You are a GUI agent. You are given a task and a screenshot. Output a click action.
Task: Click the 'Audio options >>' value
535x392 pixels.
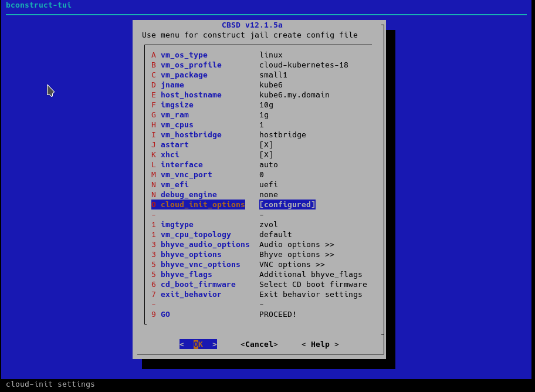[x=296, y=245]
